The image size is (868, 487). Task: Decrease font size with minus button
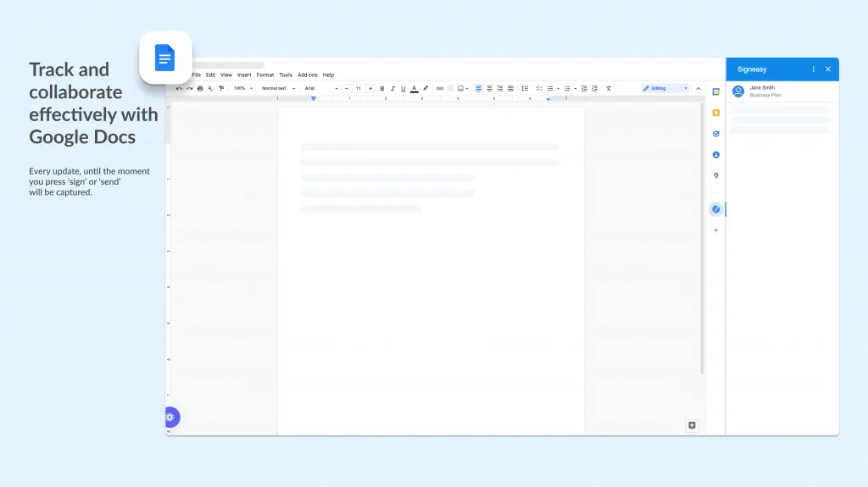coord(347,89)
